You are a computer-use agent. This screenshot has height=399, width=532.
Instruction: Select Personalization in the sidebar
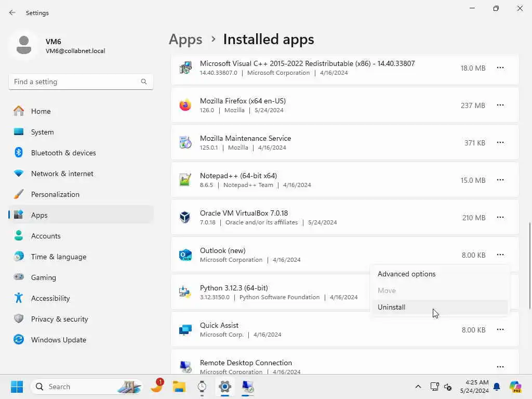point(81,194)
